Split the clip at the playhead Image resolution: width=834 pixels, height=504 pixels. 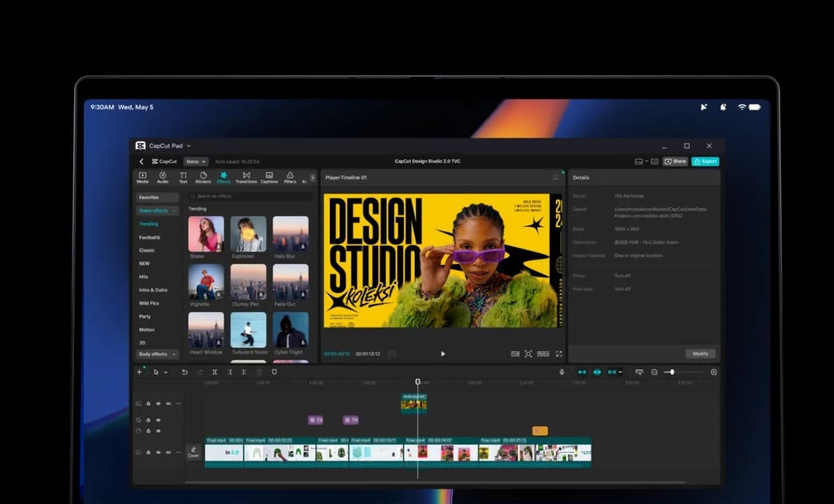(214, 372)
